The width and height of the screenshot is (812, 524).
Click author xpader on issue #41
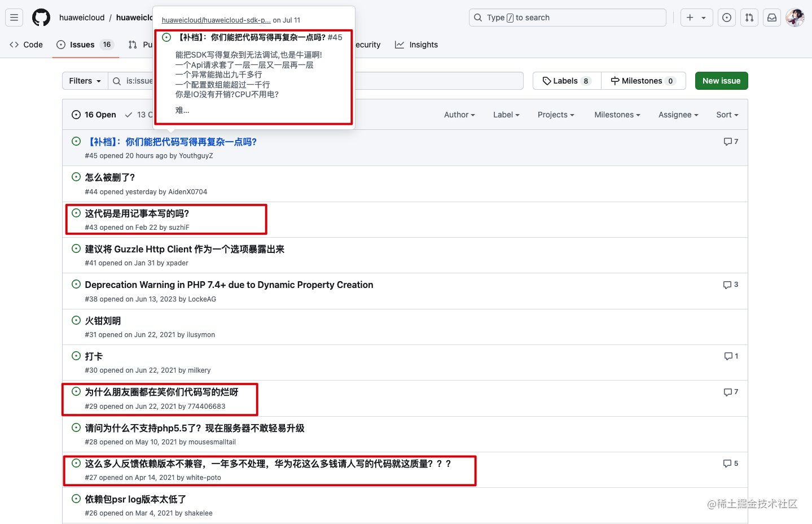tap(177, 263)
